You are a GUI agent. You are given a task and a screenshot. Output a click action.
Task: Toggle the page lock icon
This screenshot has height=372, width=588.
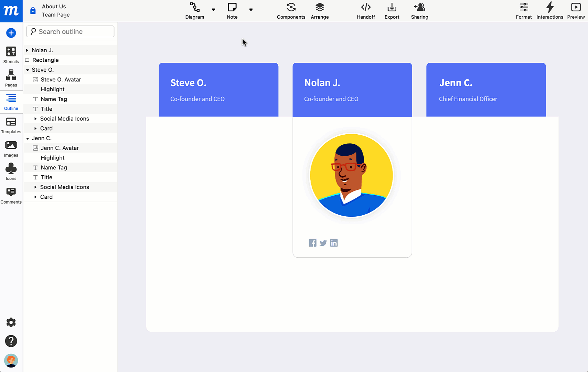pos(33,10)
